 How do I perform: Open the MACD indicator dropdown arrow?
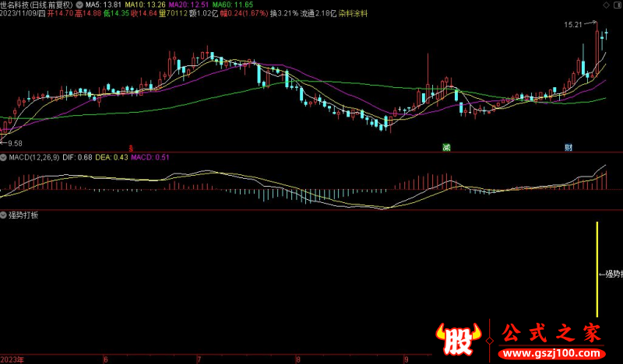pos(4,157)
